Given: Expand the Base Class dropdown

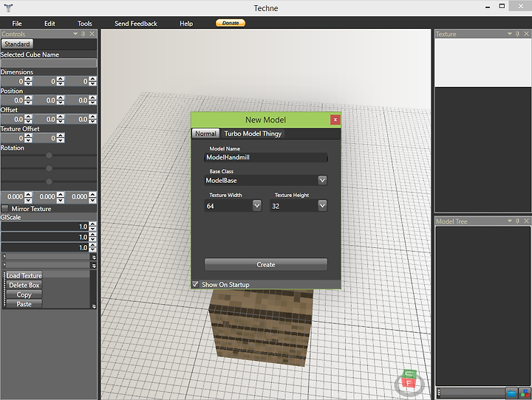Looking at the screenshot, I should pos(322,180).
